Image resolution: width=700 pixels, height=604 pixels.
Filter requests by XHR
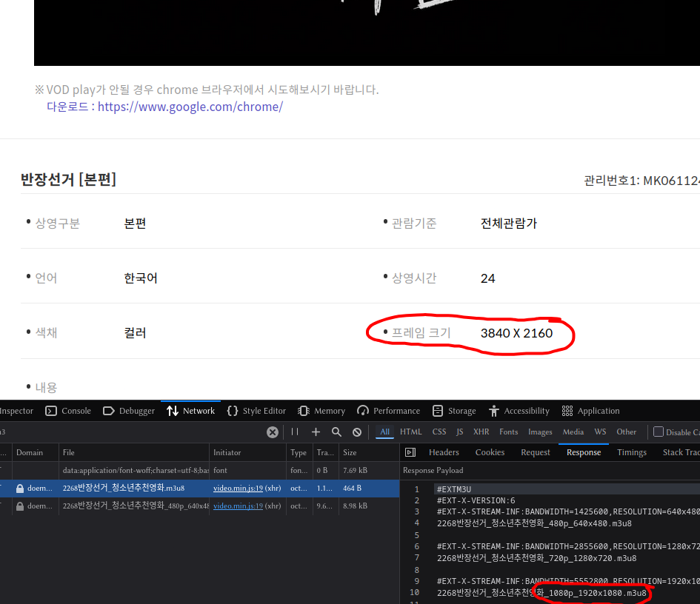coord(481,432)
